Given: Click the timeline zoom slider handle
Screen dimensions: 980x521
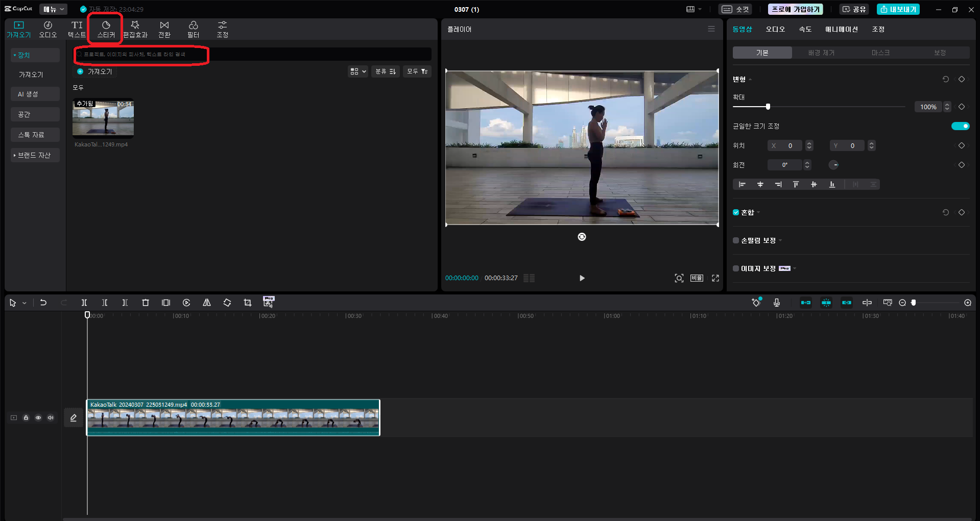Looking at the screenshot, I should point(914,303).
